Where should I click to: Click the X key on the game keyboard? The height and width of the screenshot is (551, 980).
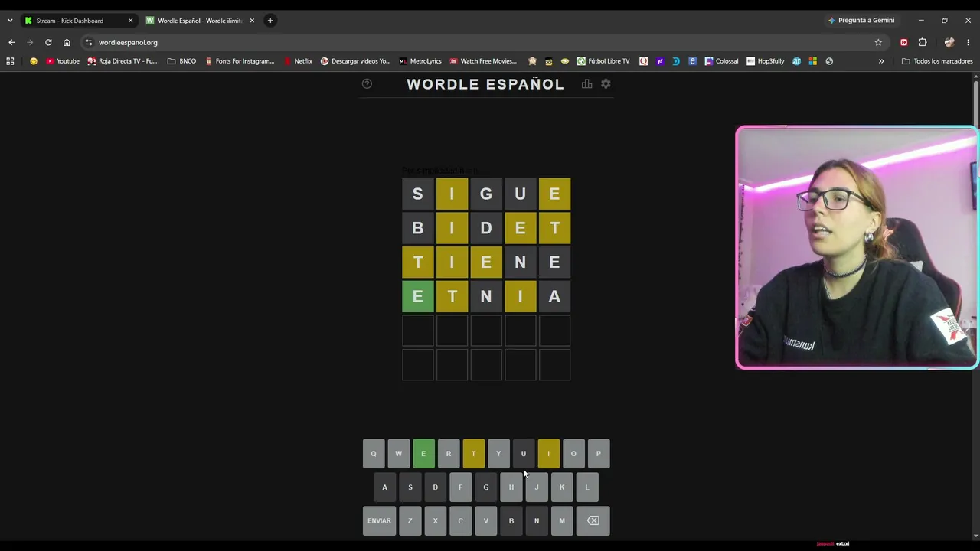[435, 520]
